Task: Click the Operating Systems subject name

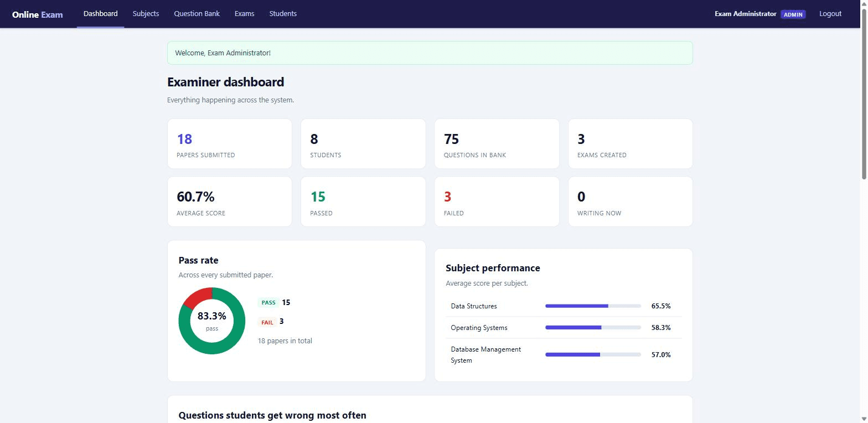Action: pyautogui.click(x=479, y=328)
